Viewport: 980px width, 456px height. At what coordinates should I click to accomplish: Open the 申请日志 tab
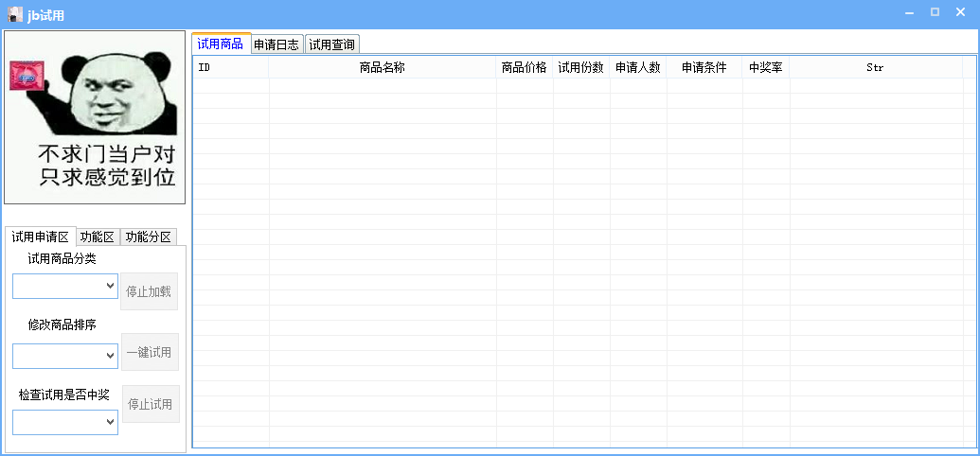click(276, 44)
